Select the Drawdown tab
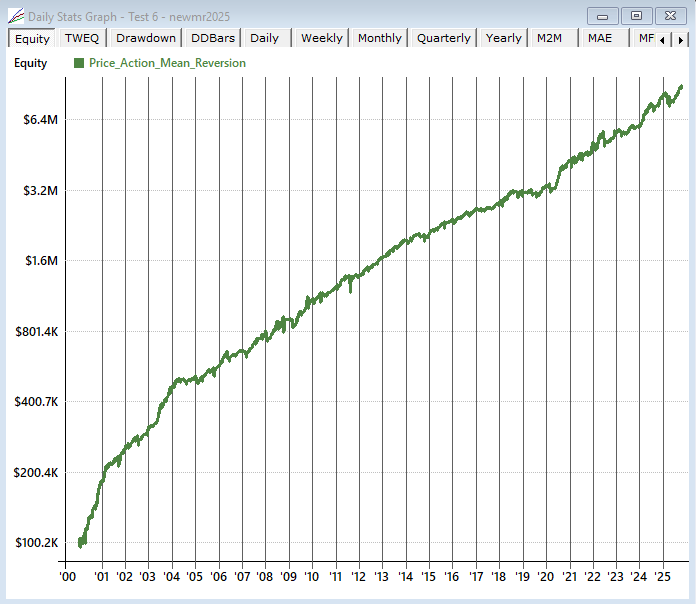 [x=146, y=38]
